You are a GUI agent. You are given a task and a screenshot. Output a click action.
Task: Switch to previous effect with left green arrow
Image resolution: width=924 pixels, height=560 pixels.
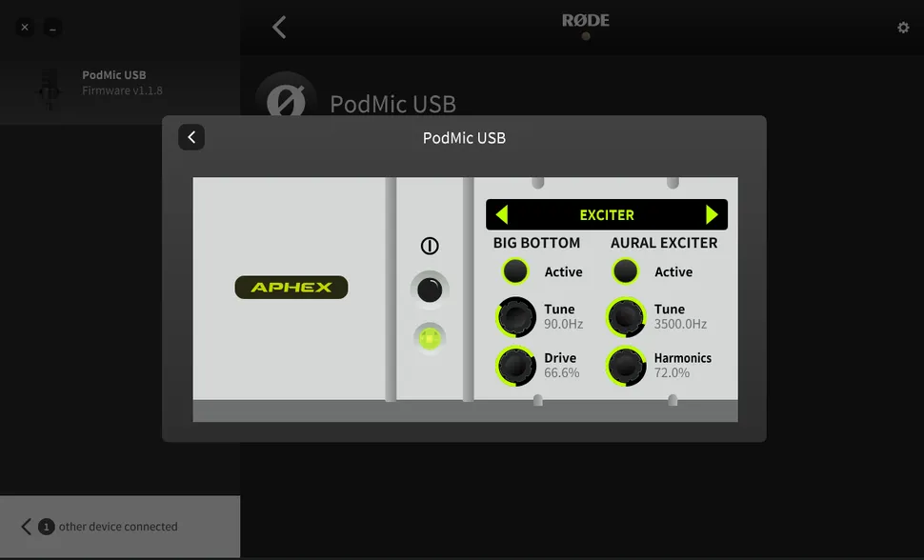(502, 214)
